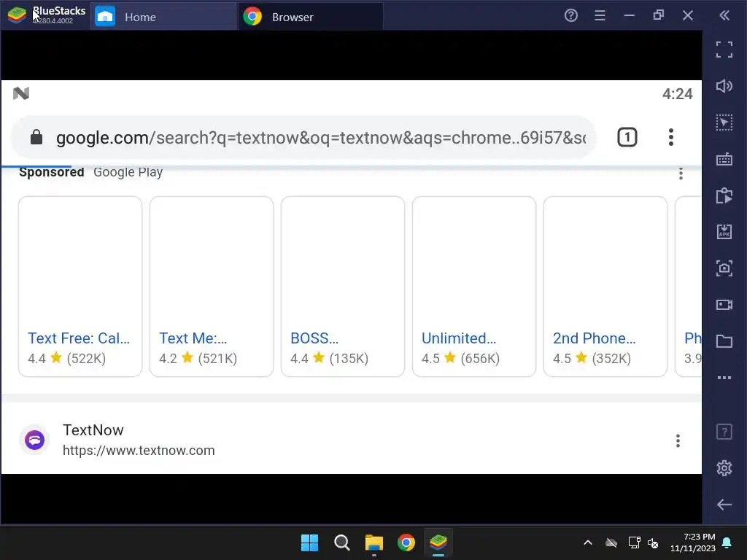Open Windows taskbar search
This screenshot has width=747, height=560.
[x=341, y=542]
